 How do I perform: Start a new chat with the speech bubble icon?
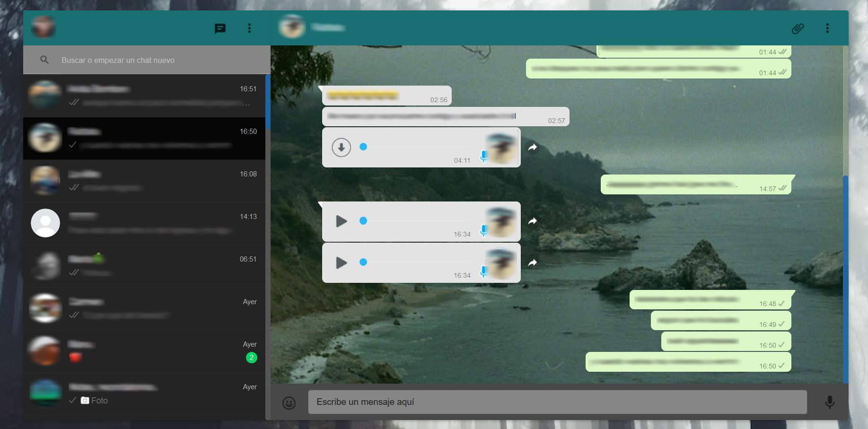(x=219, y=28)
